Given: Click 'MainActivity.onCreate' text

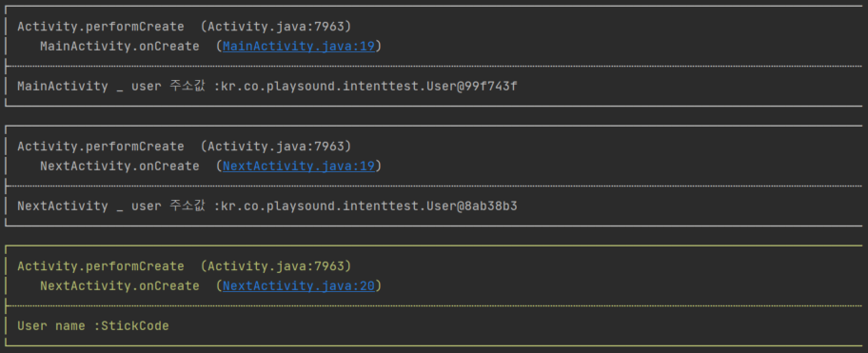Looking at the screenshot, I should click(120, 47).
